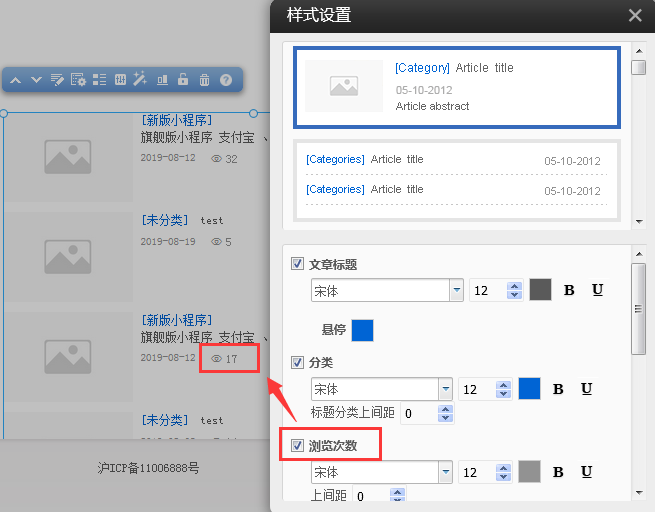Choose the list layout with Categories rows
655x512 pixels.
coord(456,180)
